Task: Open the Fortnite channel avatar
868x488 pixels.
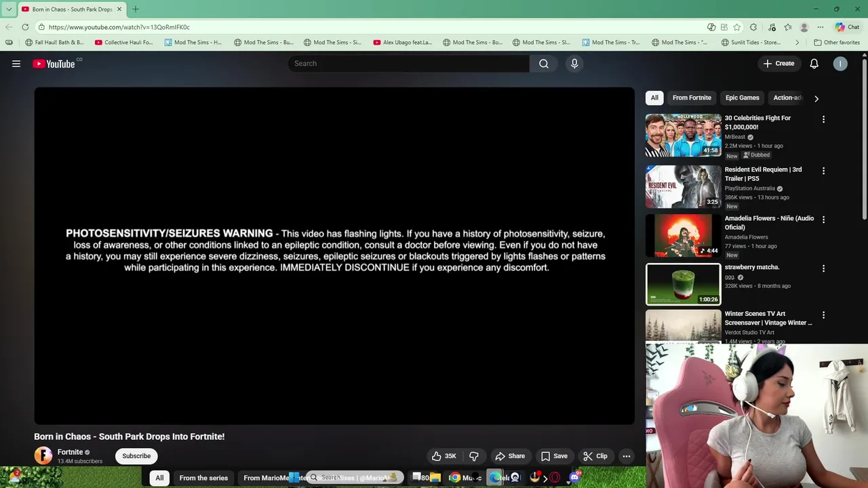Action: click(x=43, y=455)
